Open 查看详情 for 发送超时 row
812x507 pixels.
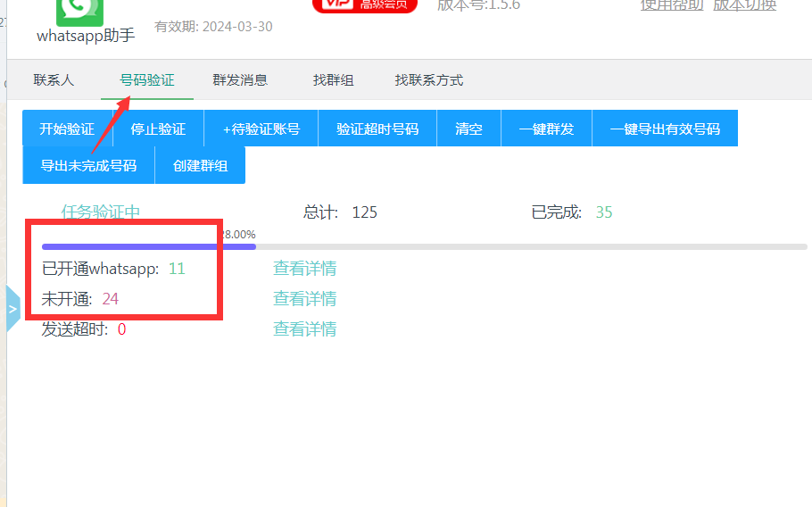point(304,328)
